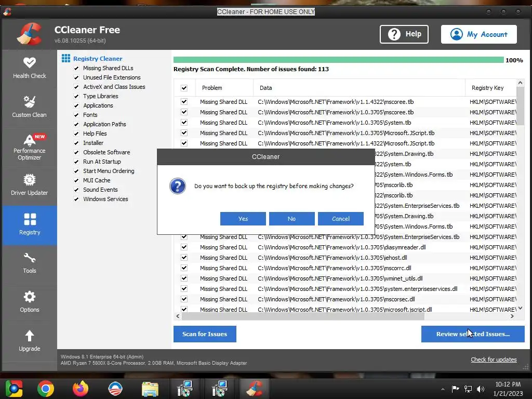532x399 pixels.
Task: Open the Tools section
Action: [30, 263]
